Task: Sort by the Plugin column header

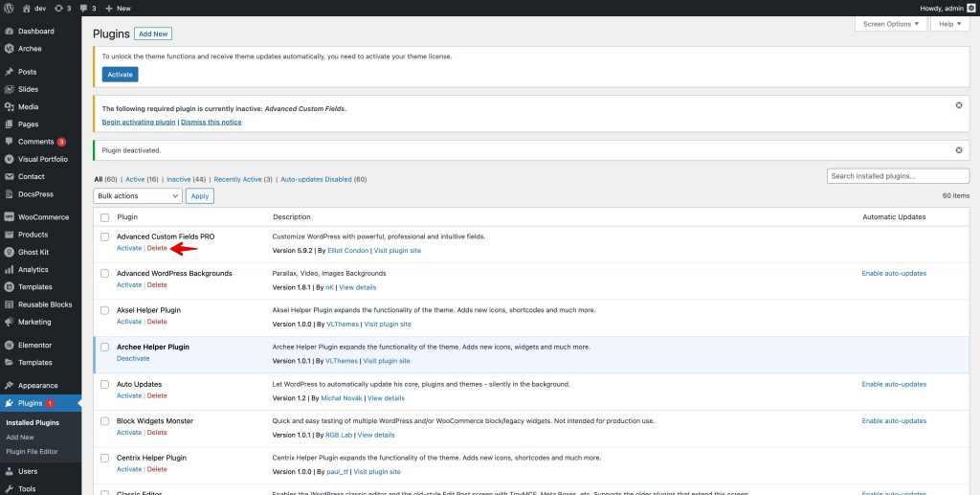Action: coord(127,217)
